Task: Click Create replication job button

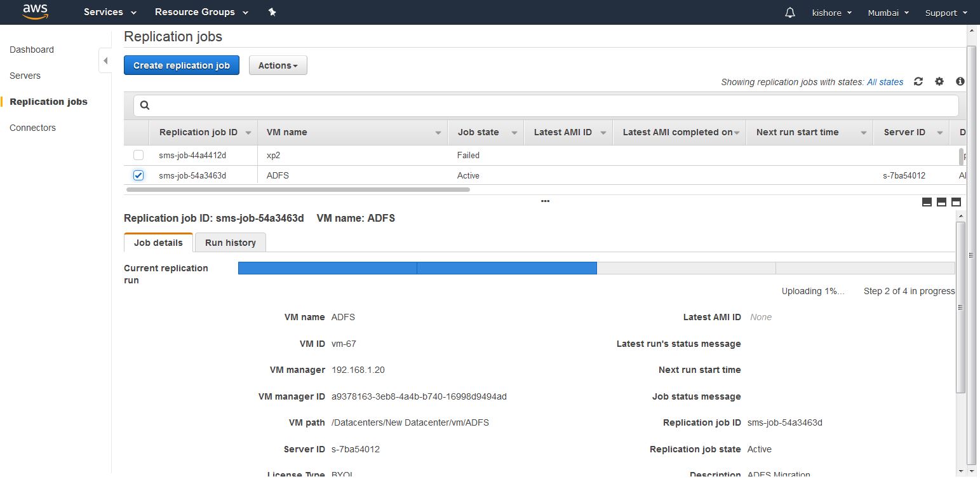Action: [182, 65]
